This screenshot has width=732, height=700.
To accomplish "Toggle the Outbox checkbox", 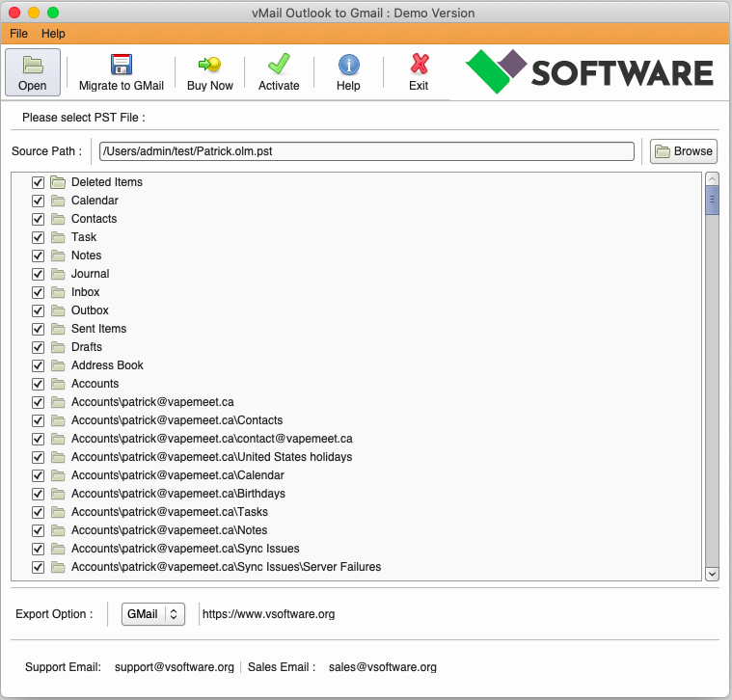I will [x=38, y=310].
